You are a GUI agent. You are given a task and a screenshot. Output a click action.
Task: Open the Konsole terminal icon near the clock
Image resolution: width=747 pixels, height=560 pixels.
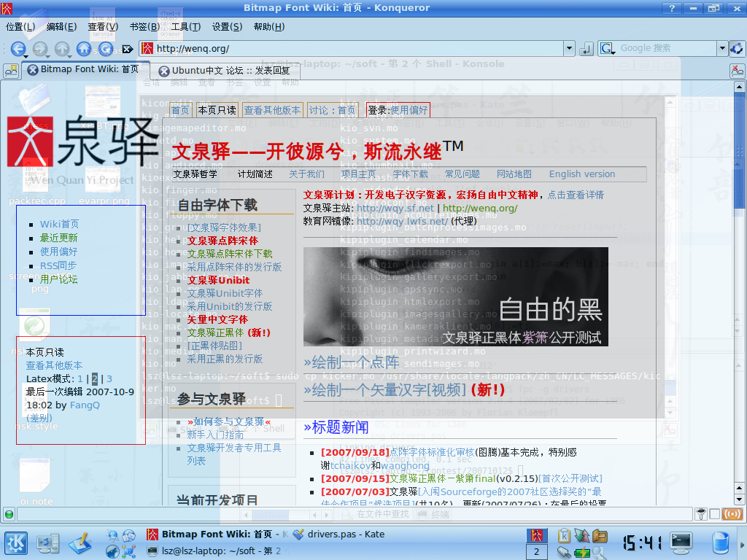(681, 542)
